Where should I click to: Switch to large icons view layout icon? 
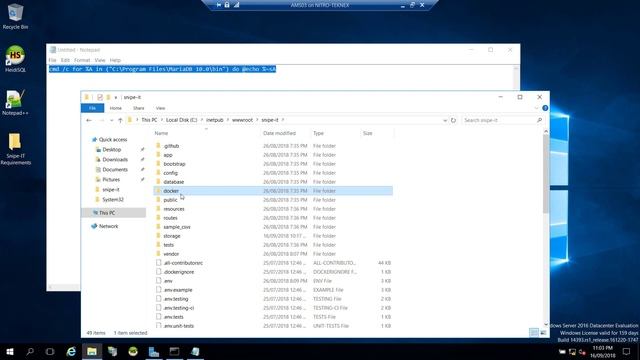(x=543, y=333)
